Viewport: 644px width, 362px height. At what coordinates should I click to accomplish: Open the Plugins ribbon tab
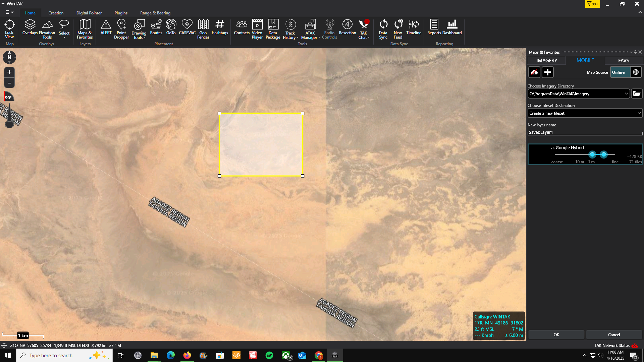pos(121,13)
